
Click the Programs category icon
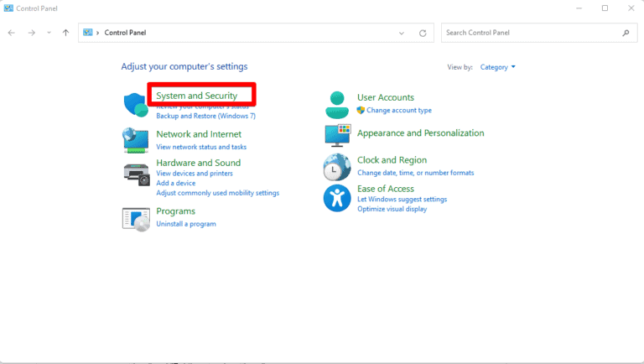135,218
